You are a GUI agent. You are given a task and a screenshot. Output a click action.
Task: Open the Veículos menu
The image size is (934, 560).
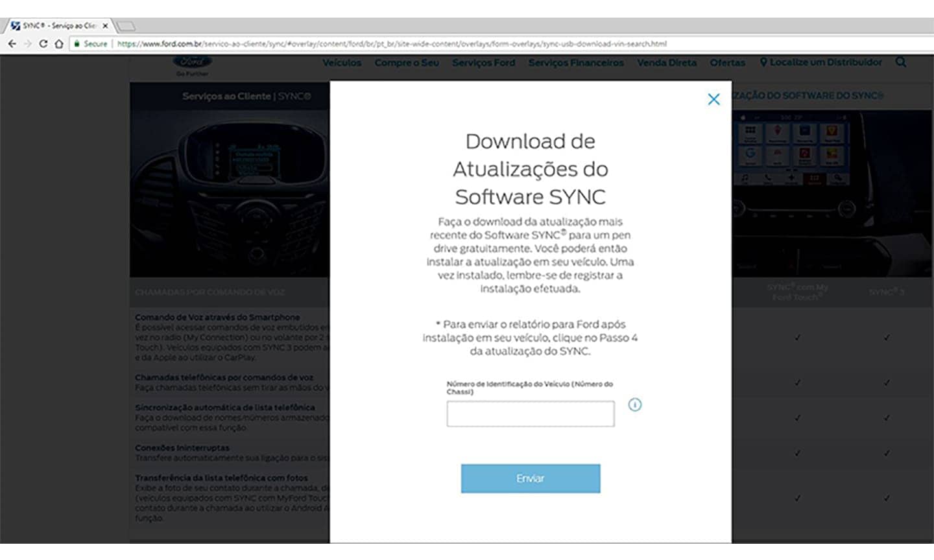pyautogui.click(x=342, y=63)
